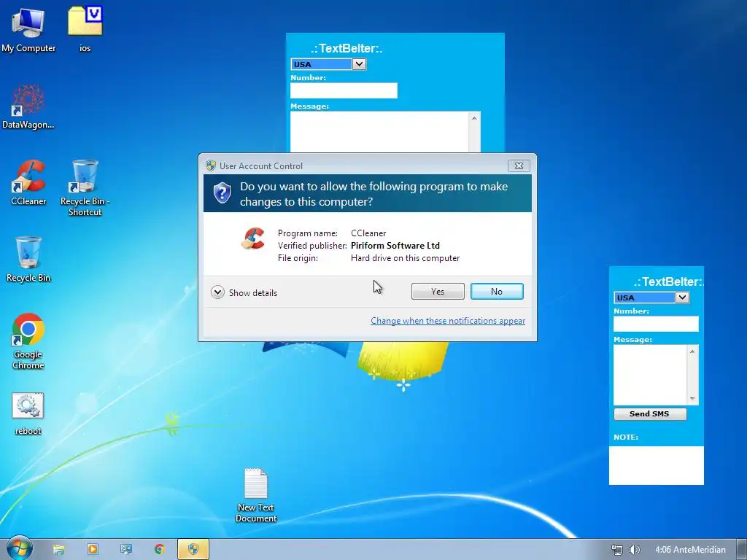Click the network icon in the system tray
Image resolution: width=747 pixels, height=560 pixels.
tap(616, 550)
